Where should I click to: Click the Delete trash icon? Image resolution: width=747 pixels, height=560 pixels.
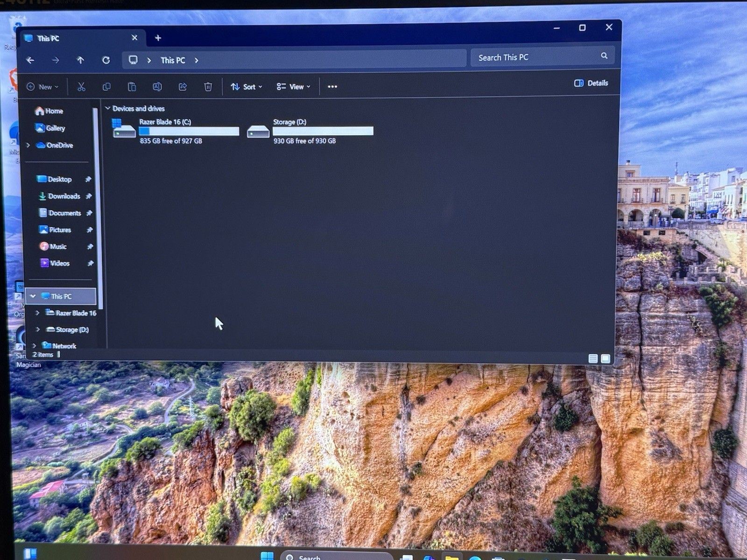[208, 87]
